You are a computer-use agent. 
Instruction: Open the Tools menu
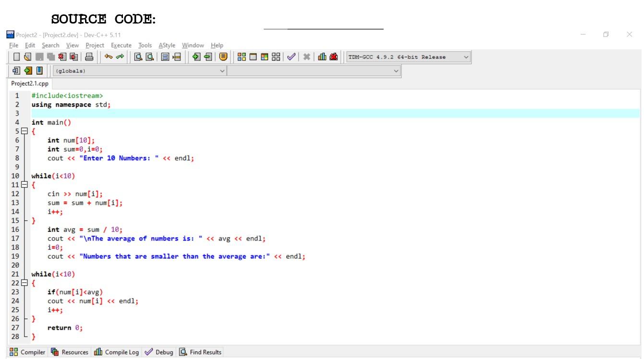click(145, 46)
